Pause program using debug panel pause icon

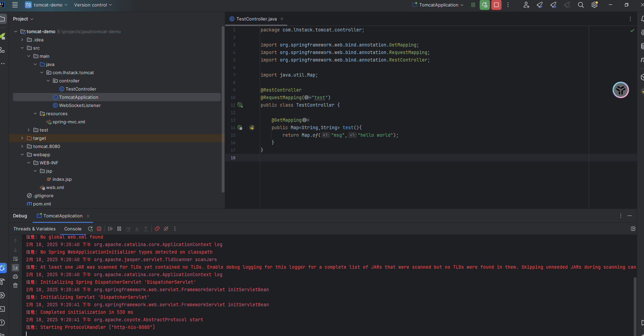tap(119, 229)
